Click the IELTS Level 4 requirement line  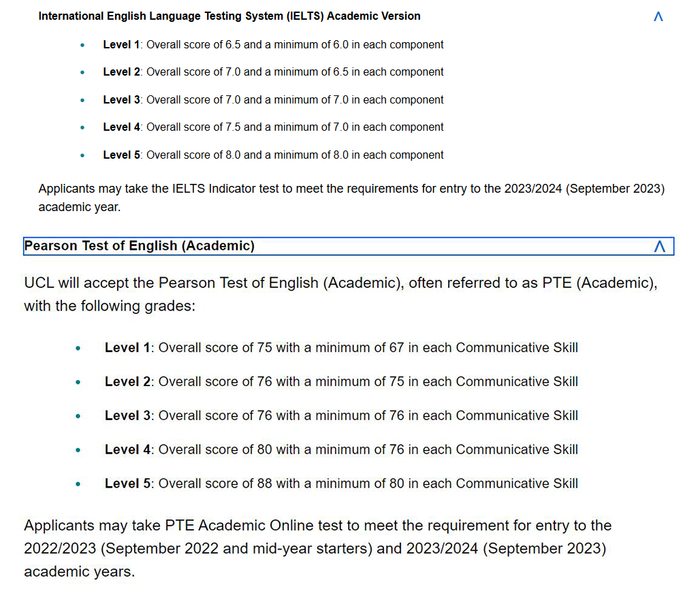pos(273,127)
